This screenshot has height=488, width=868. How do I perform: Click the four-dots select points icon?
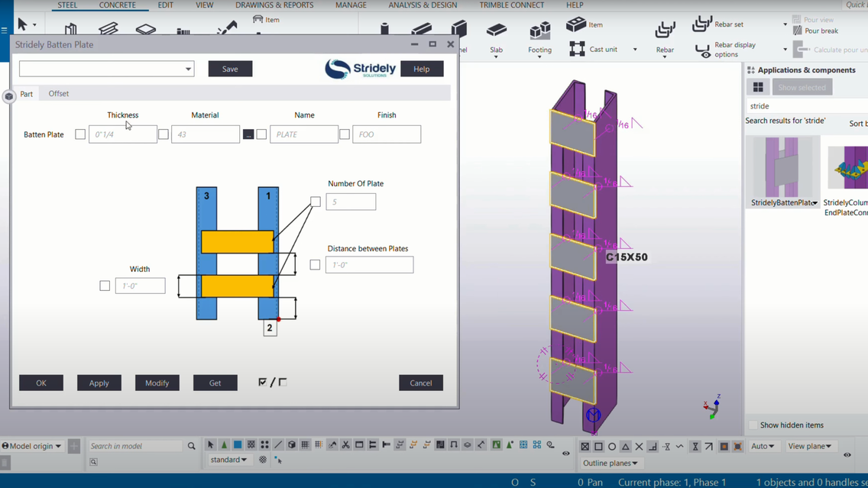[264, 444]
